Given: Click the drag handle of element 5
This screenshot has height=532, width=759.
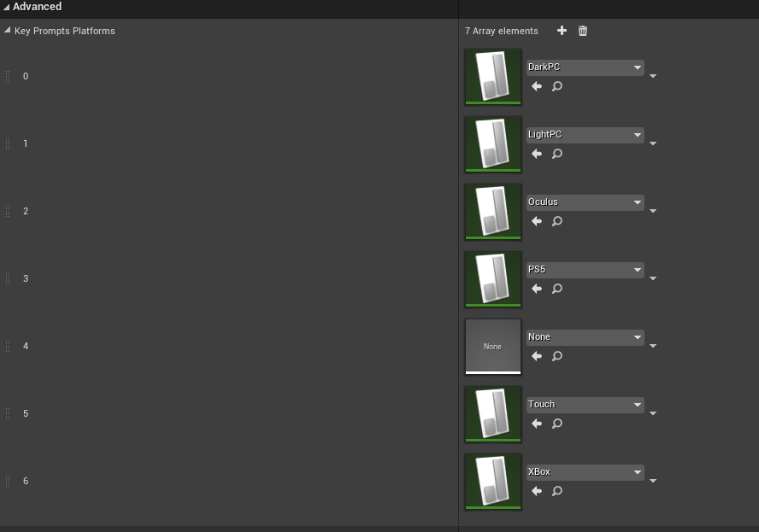Looking at the screenshot, I should 8,414.
